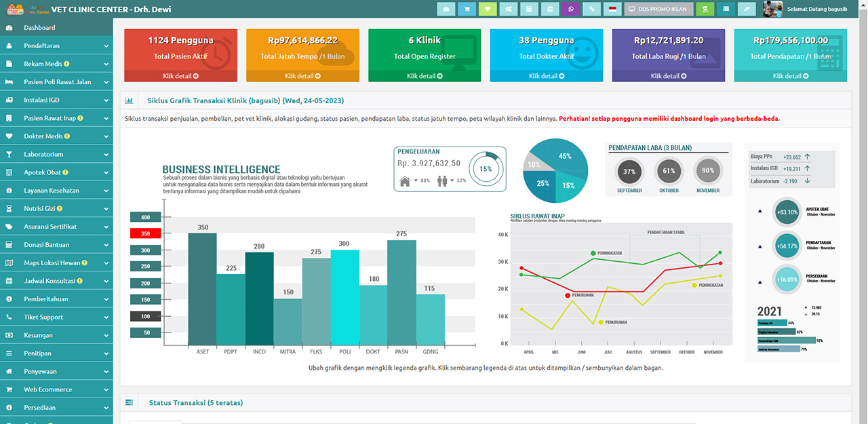Click the Indonesian flag language icon
The height and width of the screenshot is (424, 868).
(612, 9)
